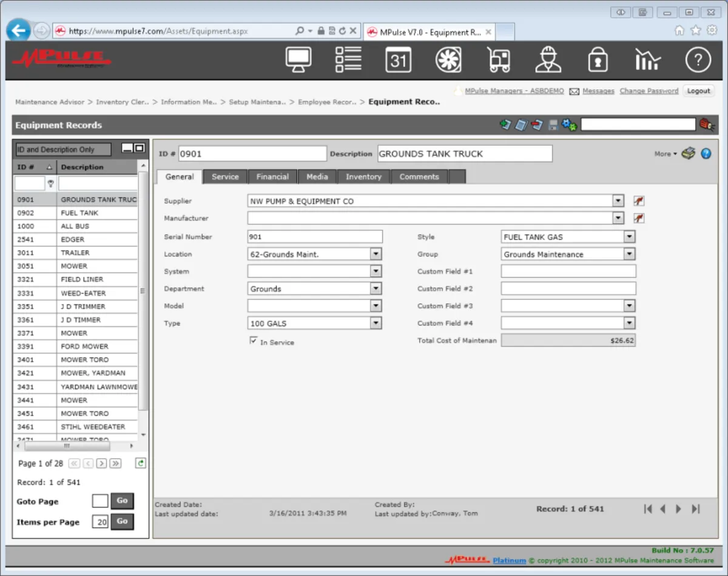728x576 pixels.
Task: Click the Serial Number input field
Action: click(315, 237)
